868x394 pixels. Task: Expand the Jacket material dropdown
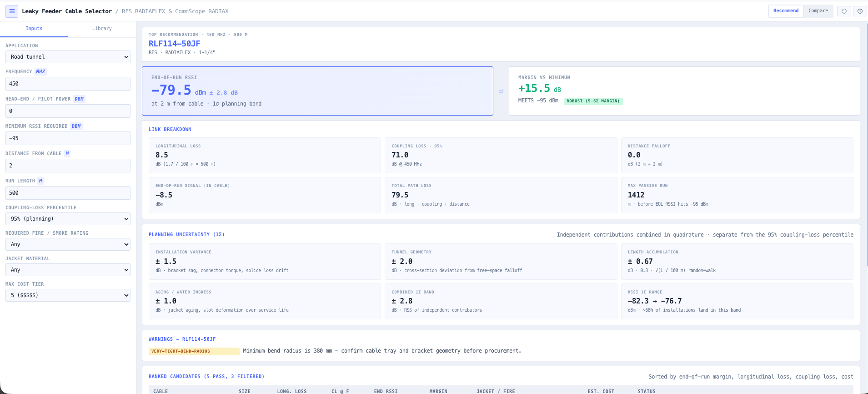68,270
